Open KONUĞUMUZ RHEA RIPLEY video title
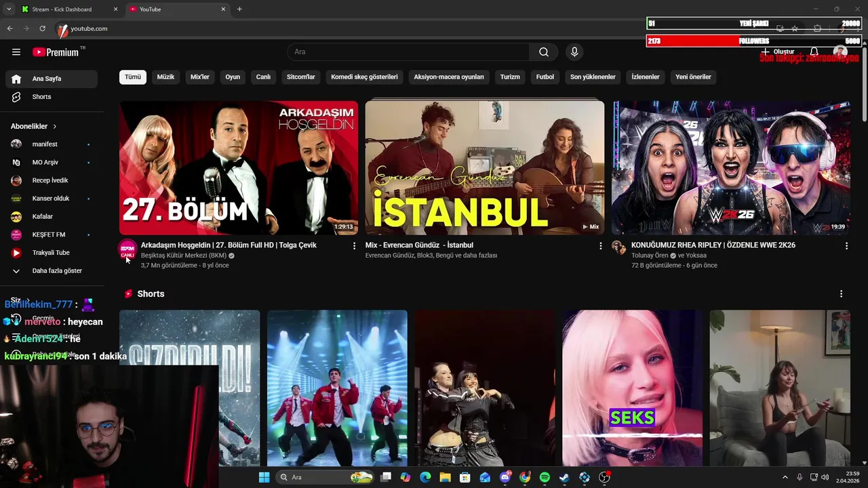 713,245
